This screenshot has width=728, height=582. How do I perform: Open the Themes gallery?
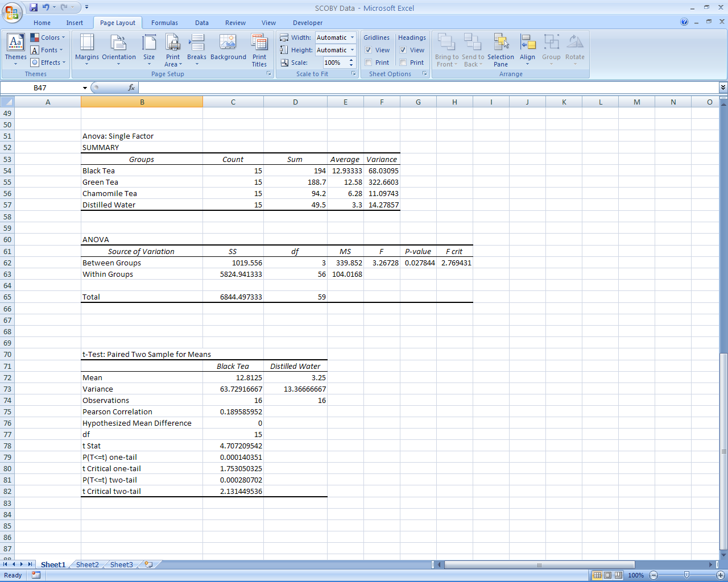click(15, 49)
